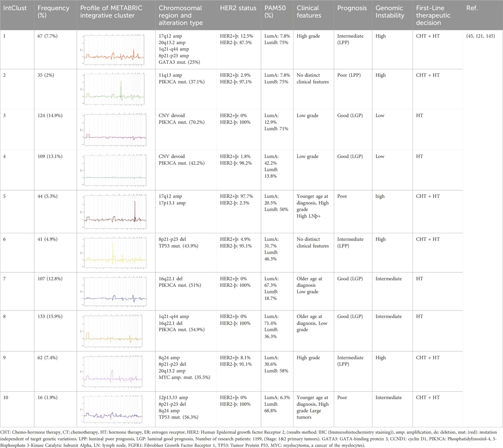Click 'CHT + HT' in the IntClust 9 row
Viewport: 503px width, 448px height.
click(427, 358)
